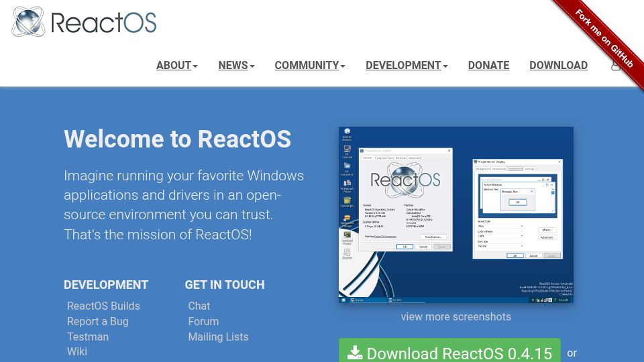
Task: Click the ReactOS logo in the header
Action: 85,21
